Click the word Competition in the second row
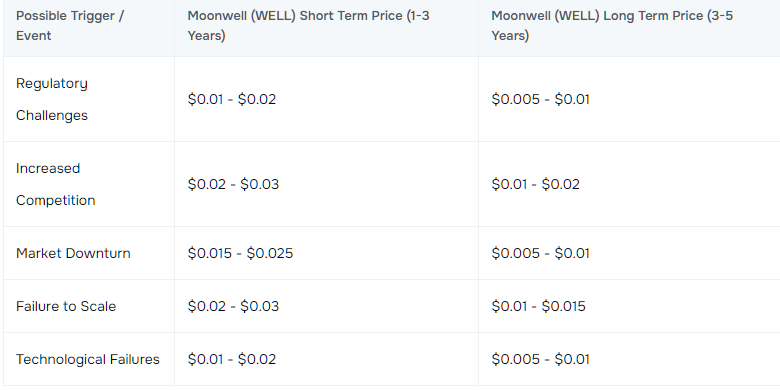 (56, 200)
